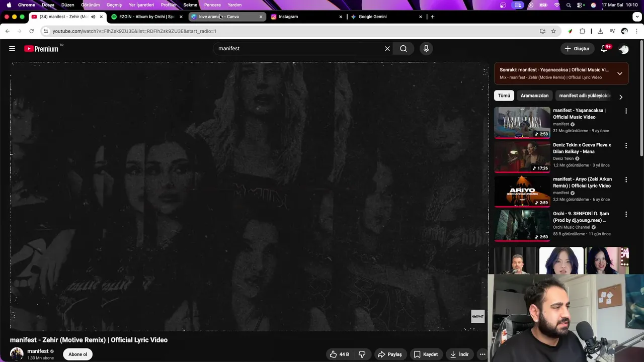Dislike the video with thumbs down
644x362 pixels.
[362, 354]
